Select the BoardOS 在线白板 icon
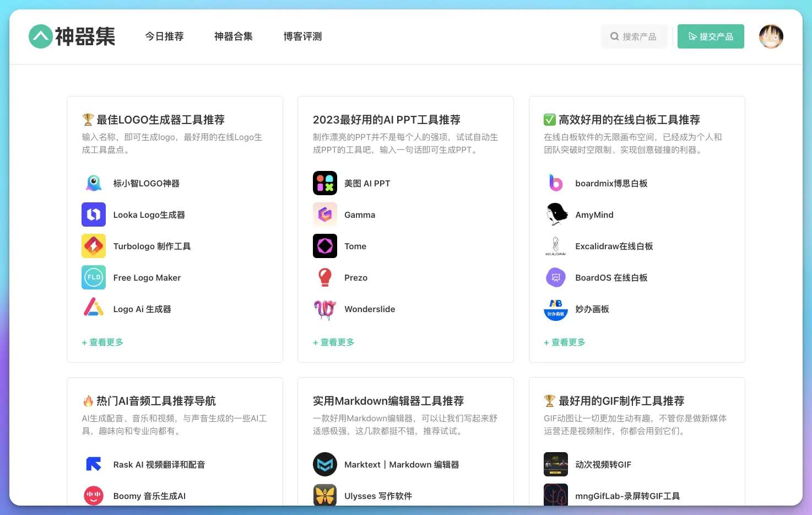Image resolution: width=812 pixels, height=515 pixels. point(556,277)
